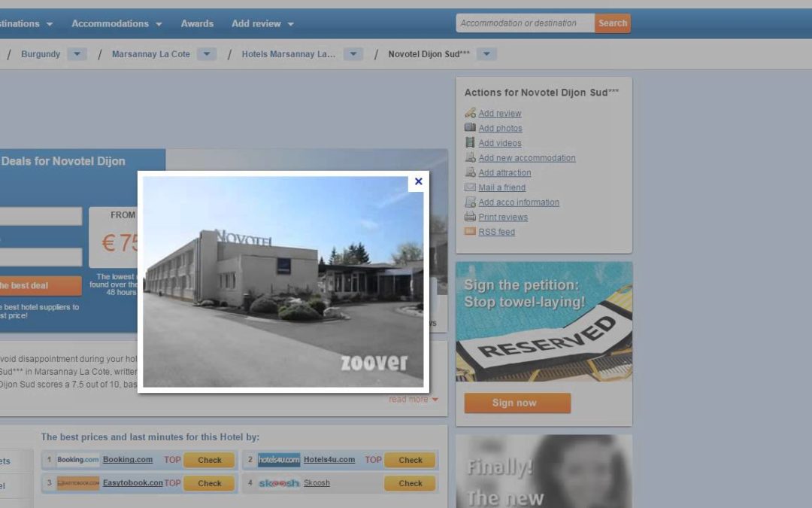Expand the Marsannay La Cote breadcrumb dropdown
812x508 pixels.
tap(207, 54)
